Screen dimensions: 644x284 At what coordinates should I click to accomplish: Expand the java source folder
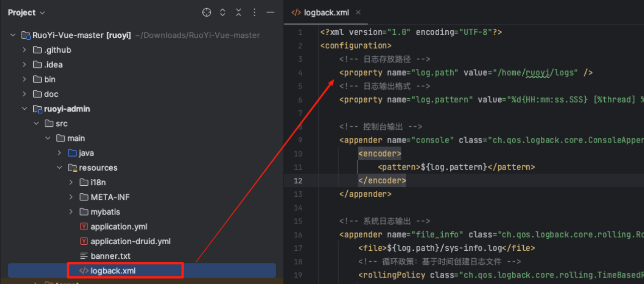pos(59,153)
